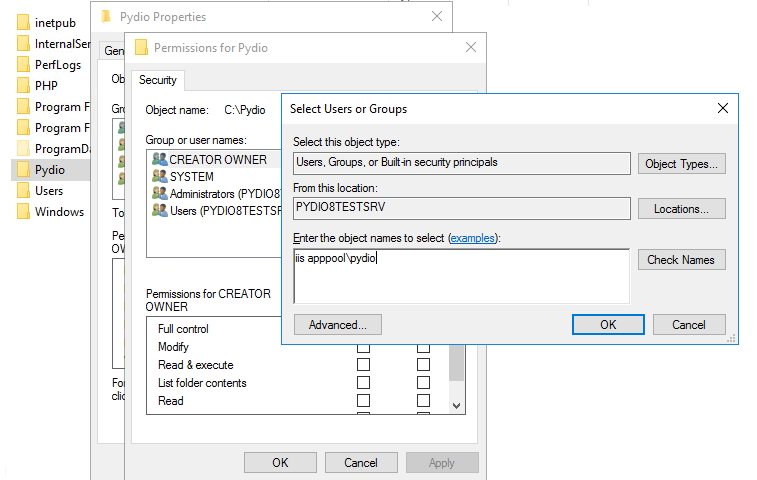Click folder icon in Permissions for Pydio title
757x480 pixels.
click(x=141, y=47)
